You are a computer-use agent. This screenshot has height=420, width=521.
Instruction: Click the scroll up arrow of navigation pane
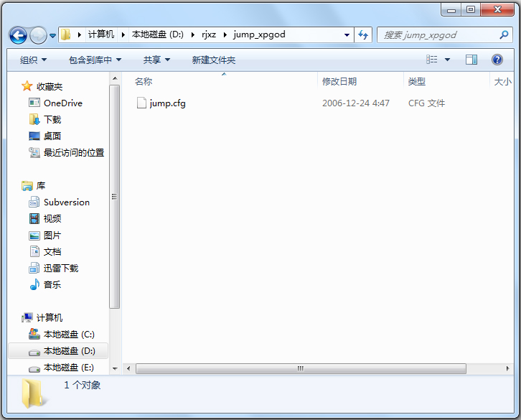(x=115, y=78)
